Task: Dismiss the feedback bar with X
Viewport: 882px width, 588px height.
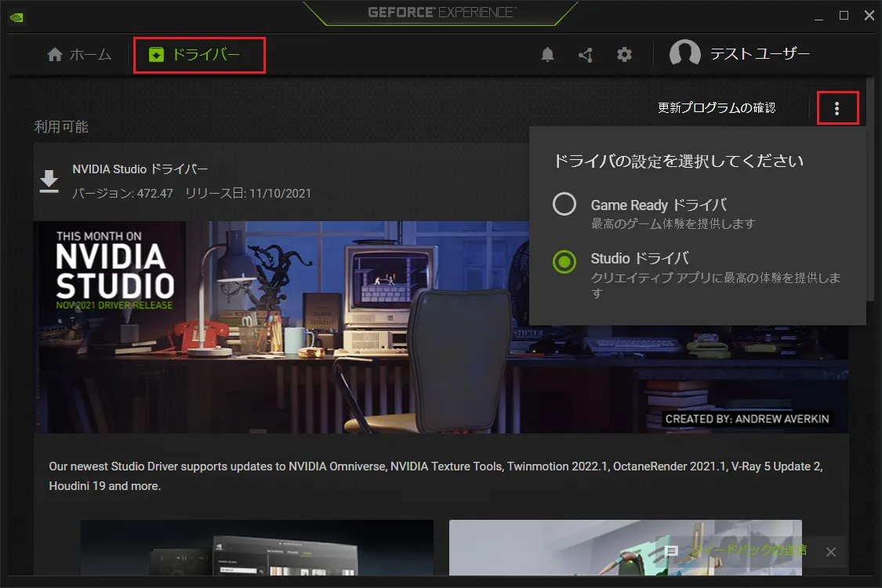Action: [x=831, y=552]
